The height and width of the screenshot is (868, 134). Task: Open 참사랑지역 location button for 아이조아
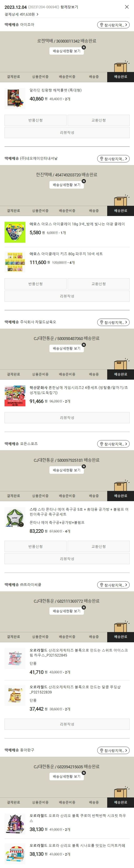click(x=113, y=25)
